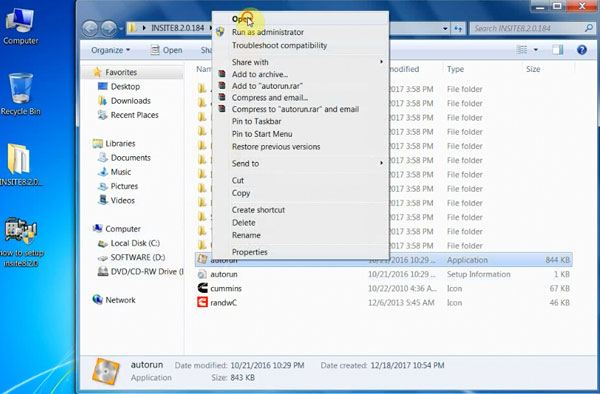The width and height of the screenshot is (600, 394).
Task: Open the Recycle Bin desktop icon
Action: pyautogui.click(x=20, y=94)
